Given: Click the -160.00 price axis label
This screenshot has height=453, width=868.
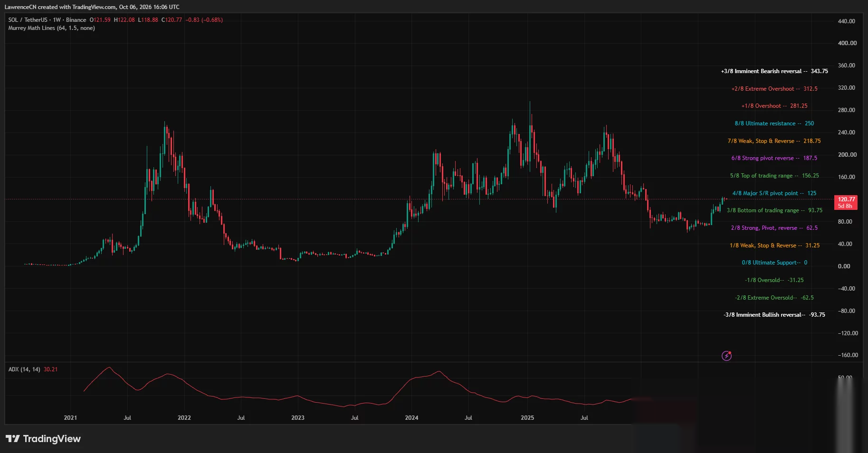Looking at the screenshot, I should 848,355.
